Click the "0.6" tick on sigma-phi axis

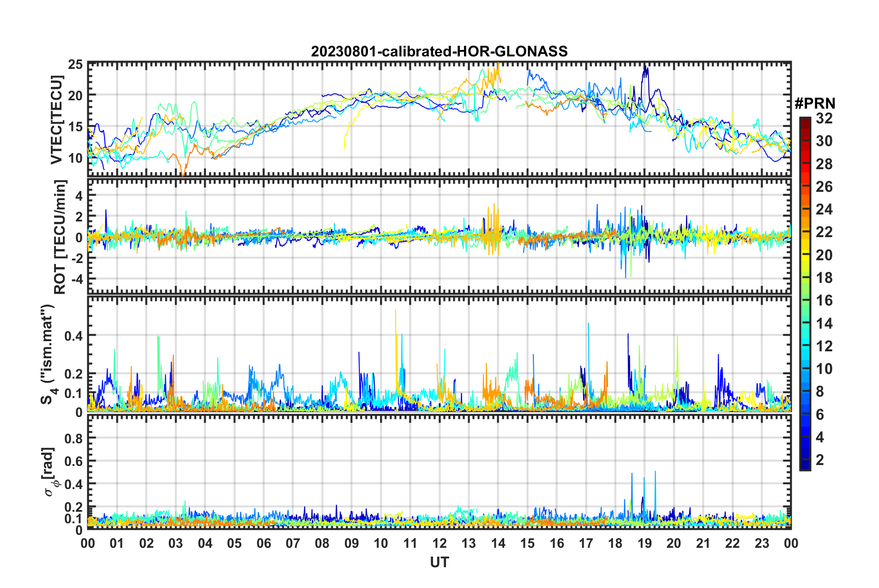(x=73, y=460)
